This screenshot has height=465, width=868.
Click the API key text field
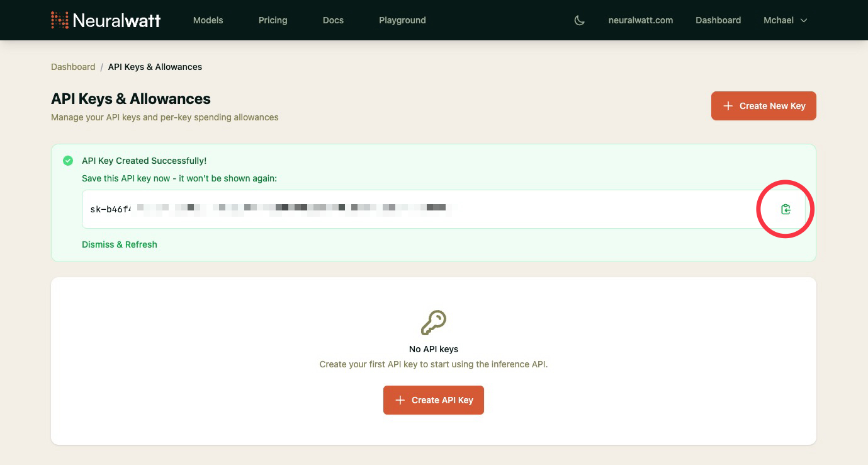[443, 209]
